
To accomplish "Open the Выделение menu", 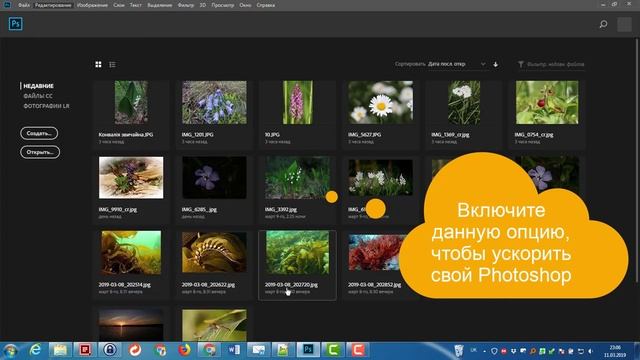I will (160, 5).
